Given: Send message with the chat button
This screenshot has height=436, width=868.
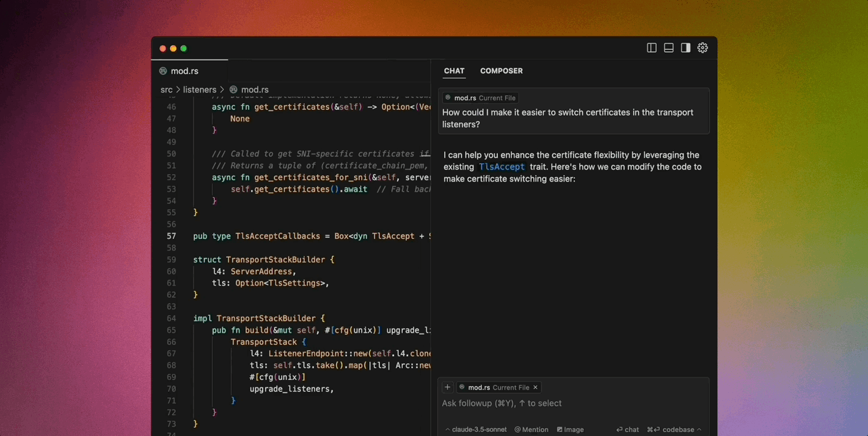Looking at the screenshot, I should coord(628,429).
